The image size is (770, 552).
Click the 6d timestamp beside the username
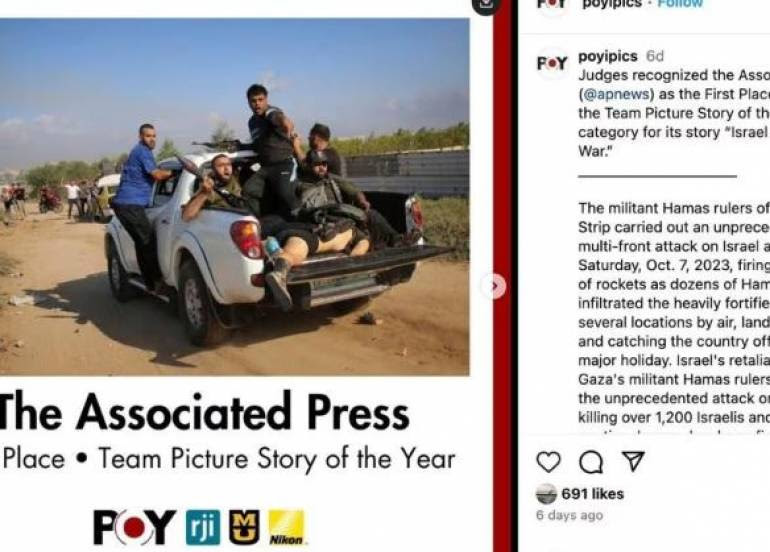point(655,56)
